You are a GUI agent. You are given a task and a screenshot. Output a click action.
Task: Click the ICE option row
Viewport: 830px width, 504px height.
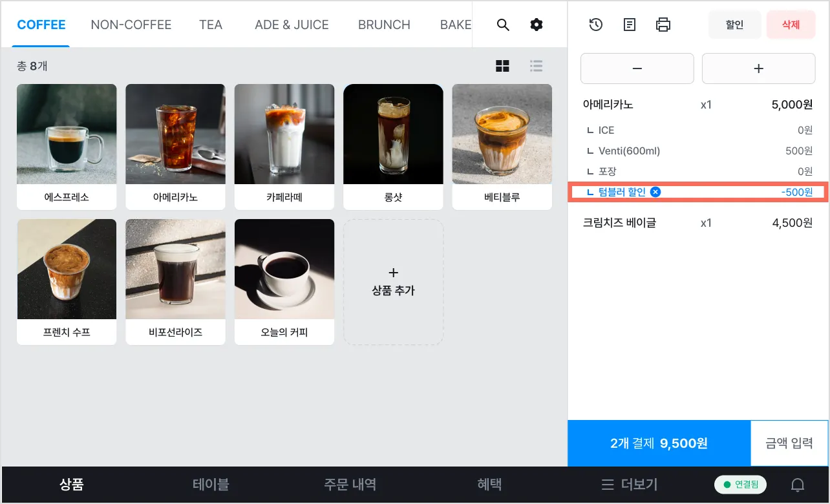click(x=698, y=130)
